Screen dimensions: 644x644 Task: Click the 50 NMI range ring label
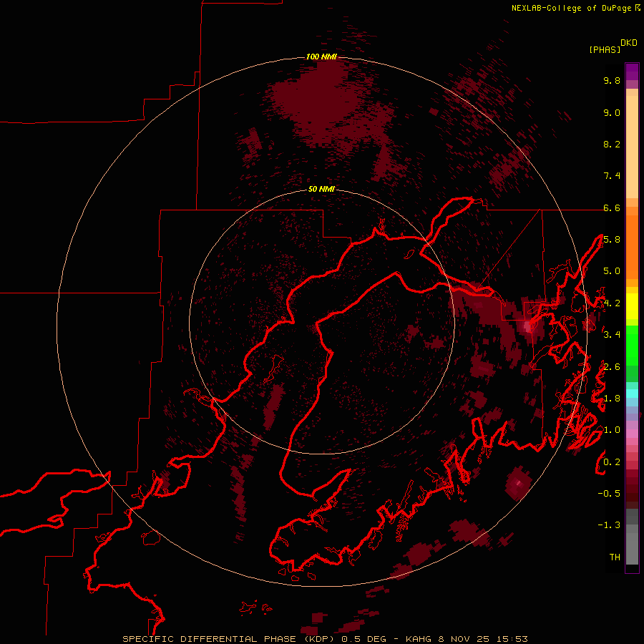tap(321, 190)
